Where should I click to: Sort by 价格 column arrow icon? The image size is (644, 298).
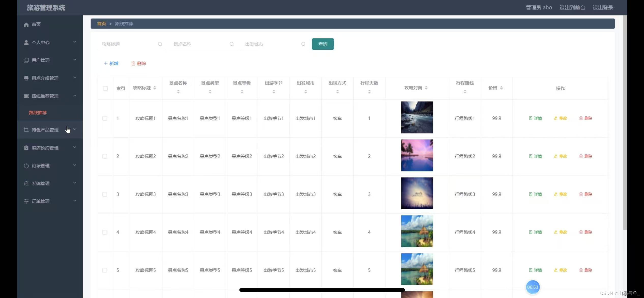(x=501, y=88)
